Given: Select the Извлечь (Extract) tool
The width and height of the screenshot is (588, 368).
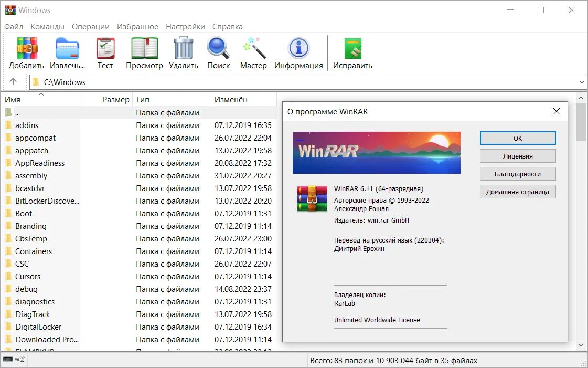Looking at the screenshot, I should click(x=67, y=52).
